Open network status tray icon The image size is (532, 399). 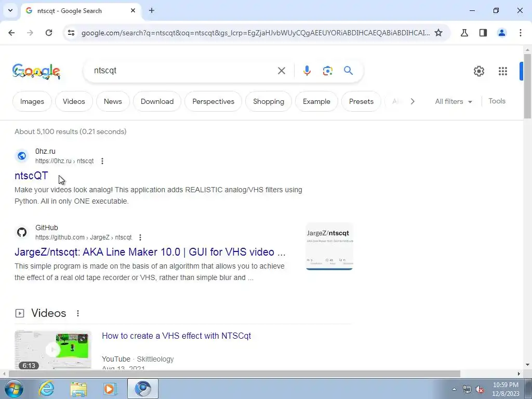(x=467, y=390)
